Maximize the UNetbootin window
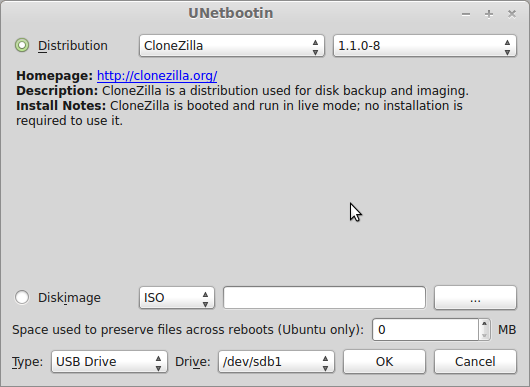The height and width of the screenshot is (387, 530). tap(489, 14)
